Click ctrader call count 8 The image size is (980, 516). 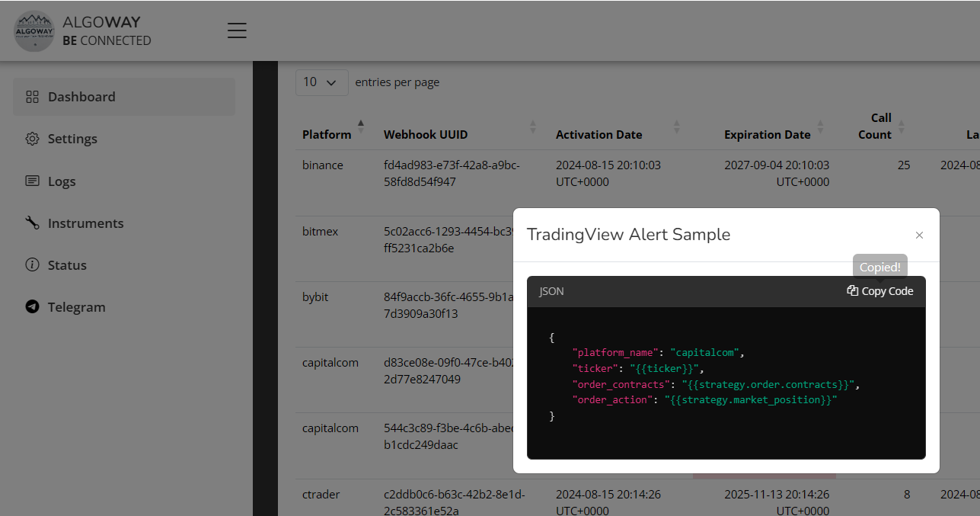907,494
